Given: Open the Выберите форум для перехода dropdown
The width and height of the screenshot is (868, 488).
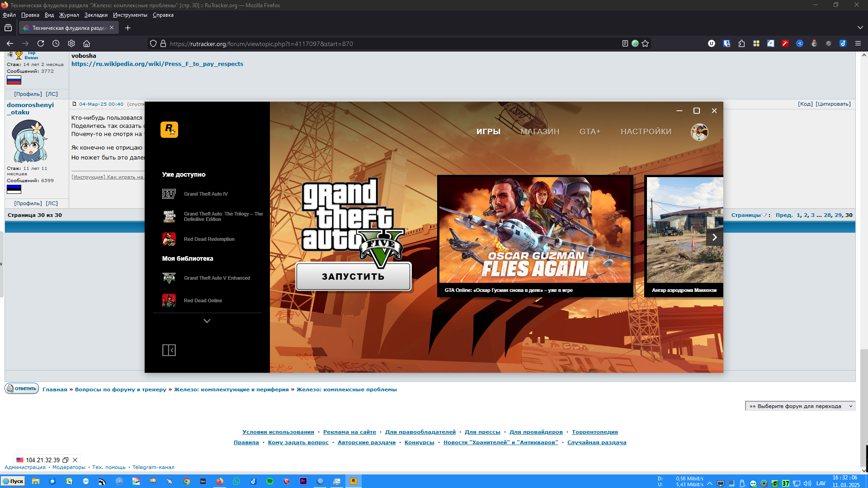Looking at the screenshot, I should click(x=800, y=406).
